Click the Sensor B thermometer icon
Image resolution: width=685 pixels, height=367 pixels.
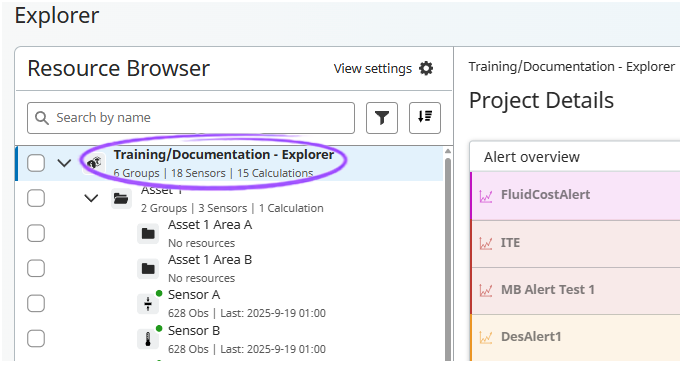148,339
